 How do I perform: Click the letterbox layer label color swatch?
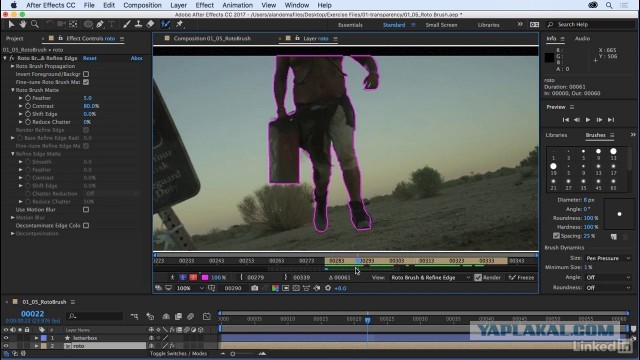pyautogui.click(x=44, y=338)
